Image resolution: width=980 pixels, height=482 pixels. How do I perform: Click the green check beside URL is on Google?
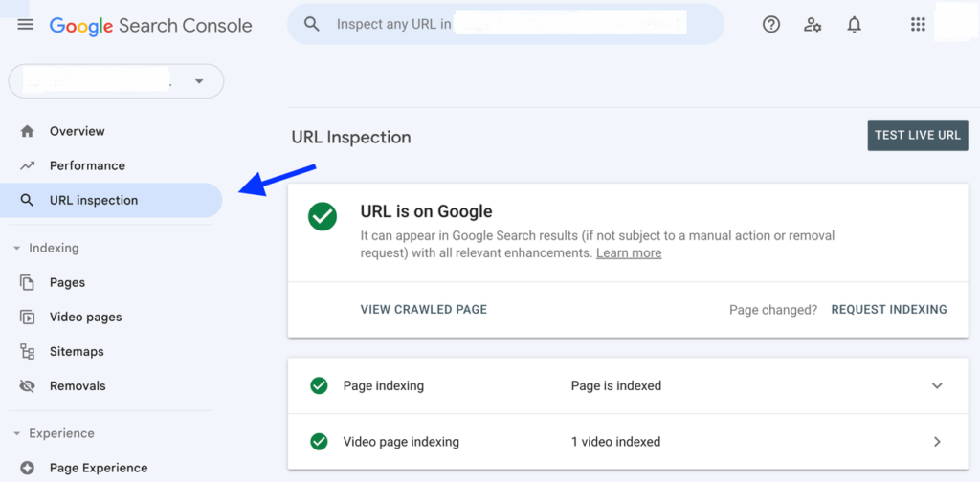pyautogui.click(x=323, y=217)
